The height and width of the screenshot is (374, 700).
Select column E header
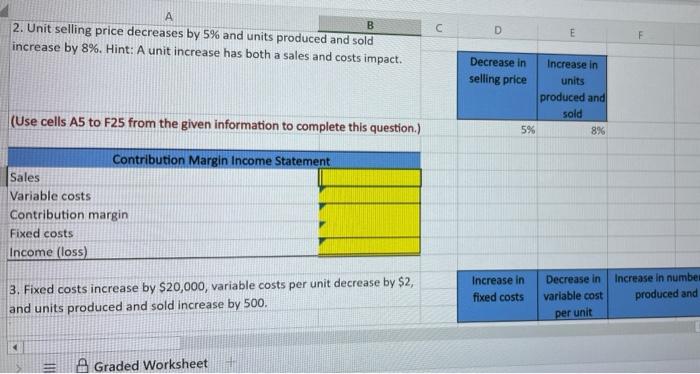click(x=572, y=33)
